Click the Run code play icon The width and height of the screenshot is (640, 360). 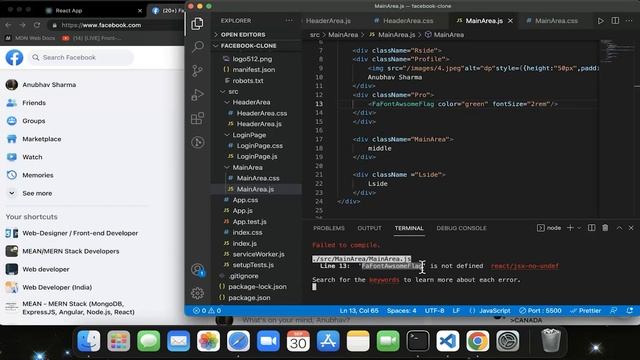[600, 21]
